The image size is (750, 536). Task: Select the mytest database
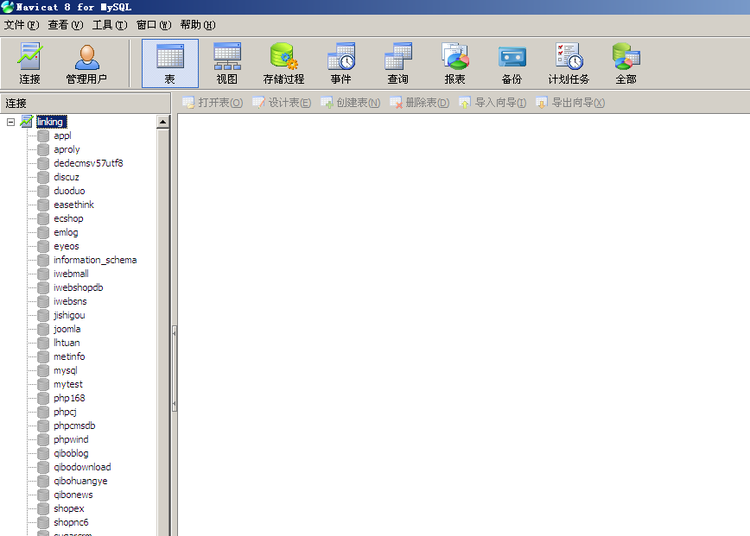[x=68, y=384]
